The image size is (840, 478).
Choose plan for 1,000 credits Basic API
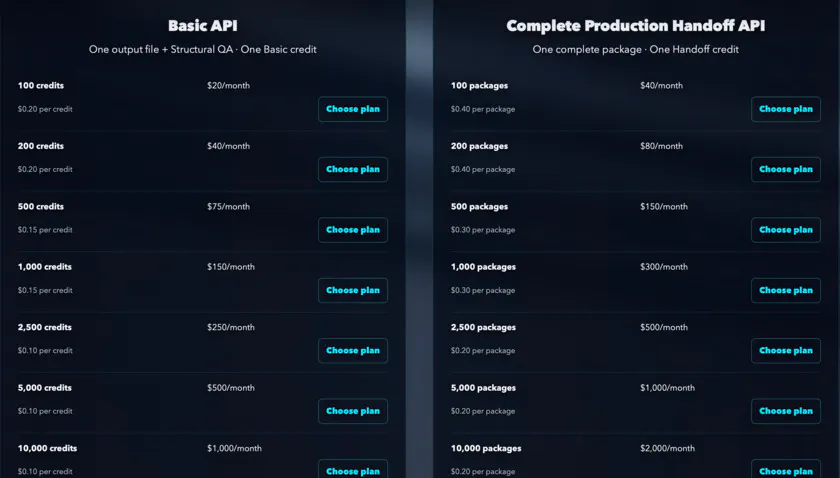click(352, 290)
